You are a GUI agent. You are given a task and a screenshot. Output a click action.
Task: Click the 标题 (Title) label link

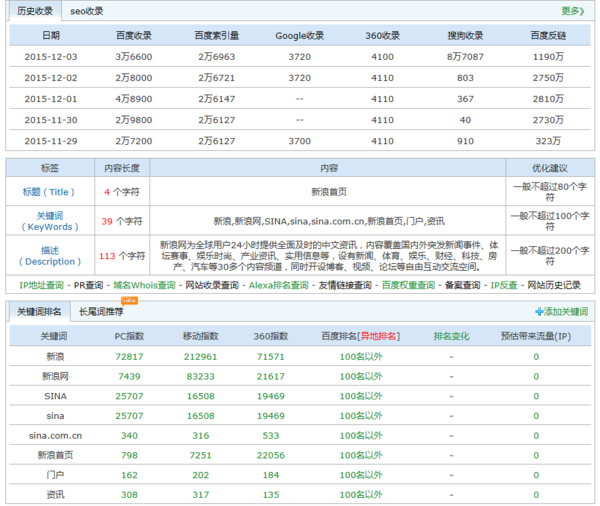coord(48,192)
